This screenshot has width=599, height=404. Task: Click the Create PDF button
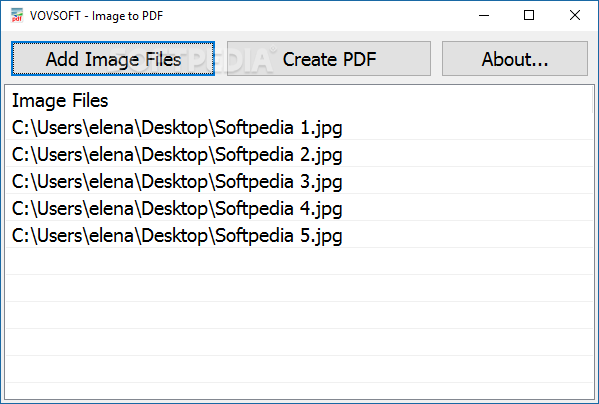[x=329, y=59]
